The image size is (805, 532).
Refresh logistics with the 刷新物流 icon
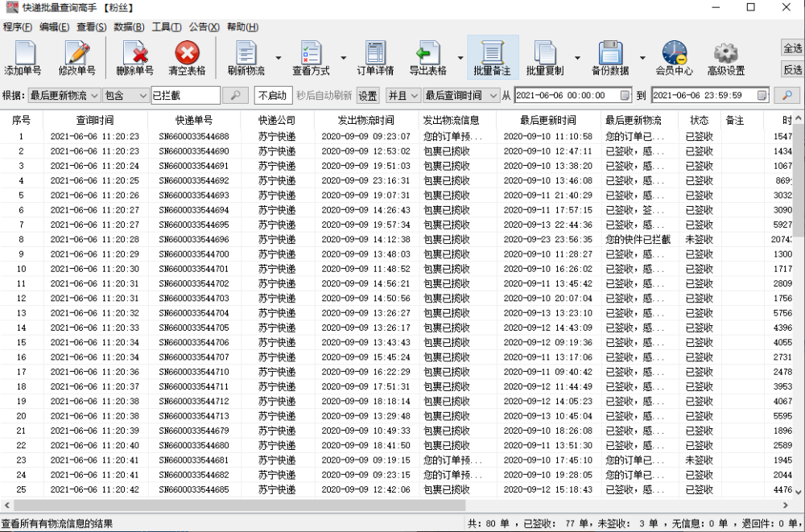246,57
